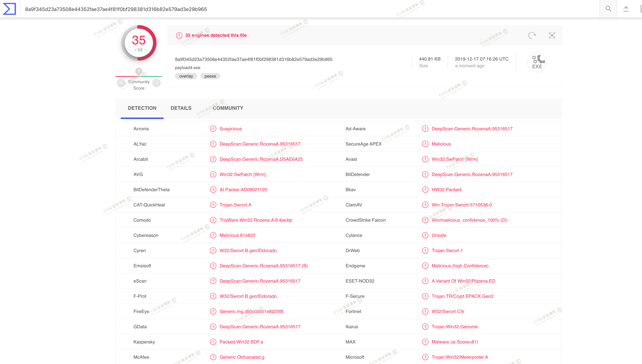Click the overlay tag
Screen dimensions: 642x364
[186, 76]
